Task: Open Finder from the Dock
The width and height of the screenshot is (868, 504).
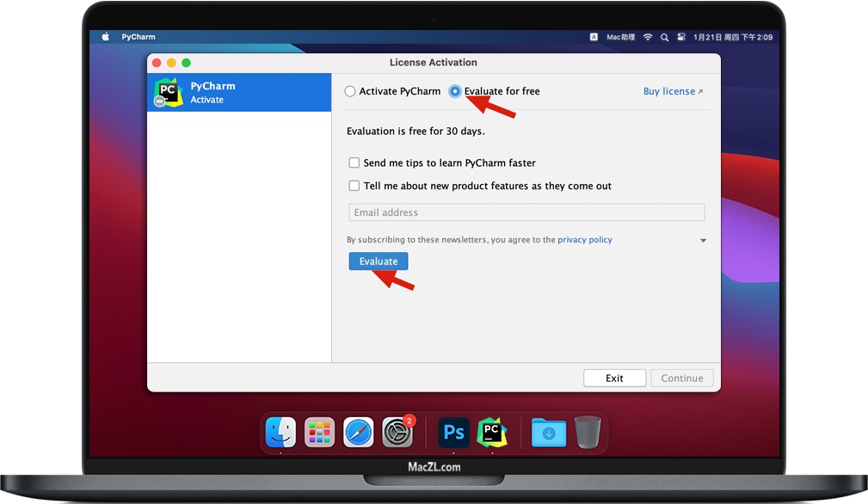Action: [280, 432]
